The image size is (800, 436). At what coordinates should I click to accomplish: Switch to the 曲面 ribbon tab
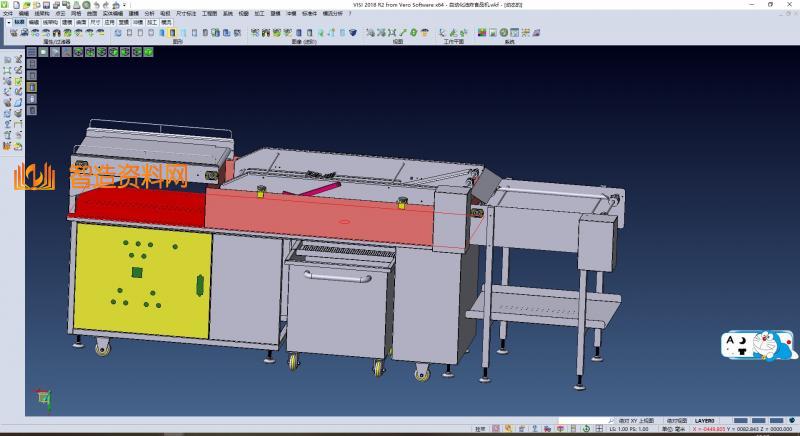click(x=81, y=20)
